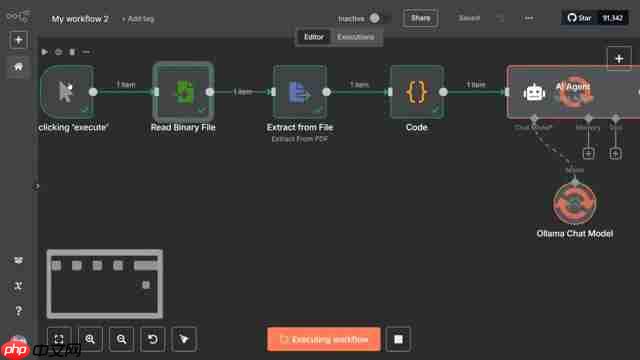Click '1 item' label after trigger node
Viewport: 640px width, 360px height.
tap(126, 84)
